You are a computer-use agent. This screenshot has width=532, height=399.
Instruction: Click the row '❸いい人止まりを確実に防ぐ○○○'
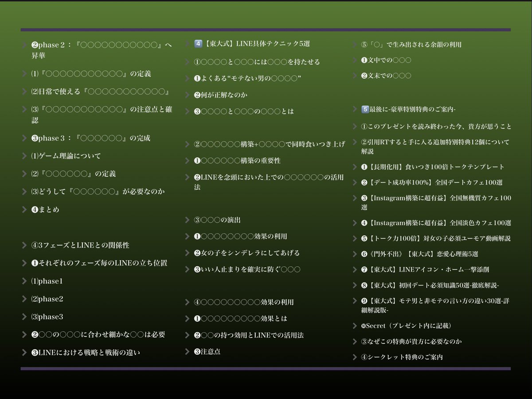247,269
